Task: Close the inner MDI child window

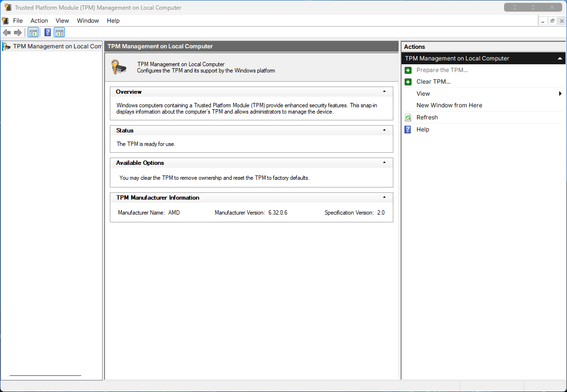Action: [x=562, y=21]
